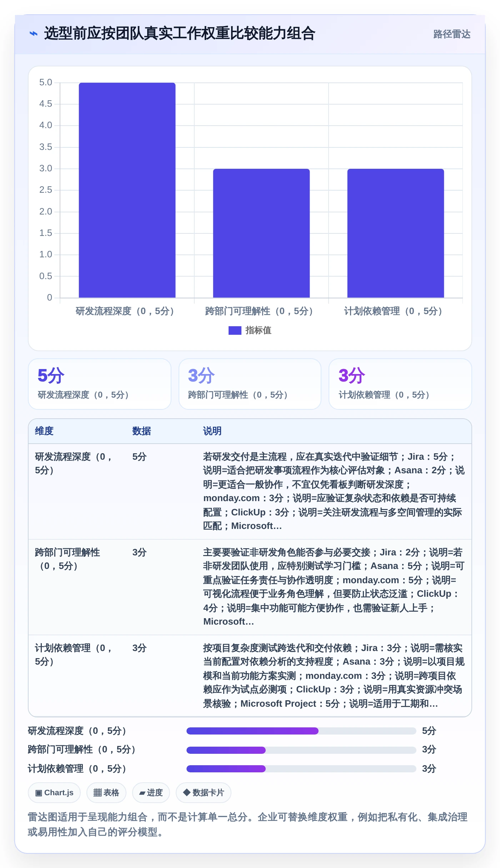Viewport: 500px width, 868px height.
Task: Click the 跨部门可理解性 bar in the chart
Action: [x=261, y=233]
